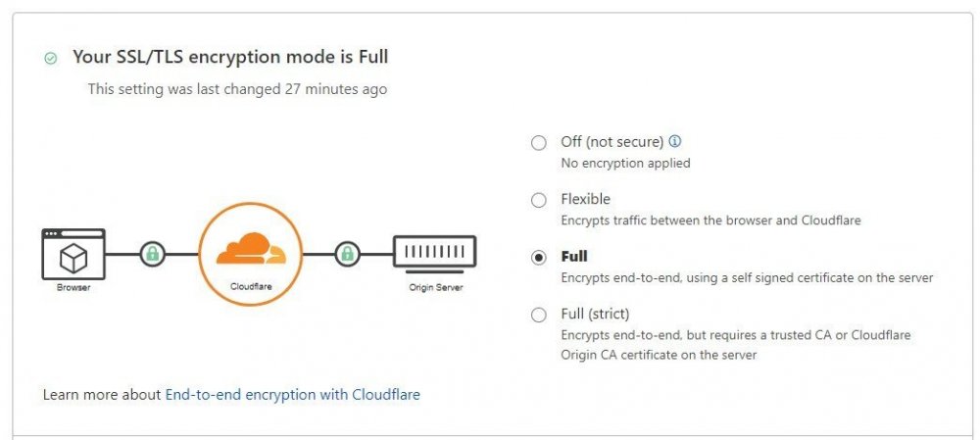Click 'Your SSL/TLS encryption mode is Full' heading
Screen dimensions: 980x440
click(230, 57)
